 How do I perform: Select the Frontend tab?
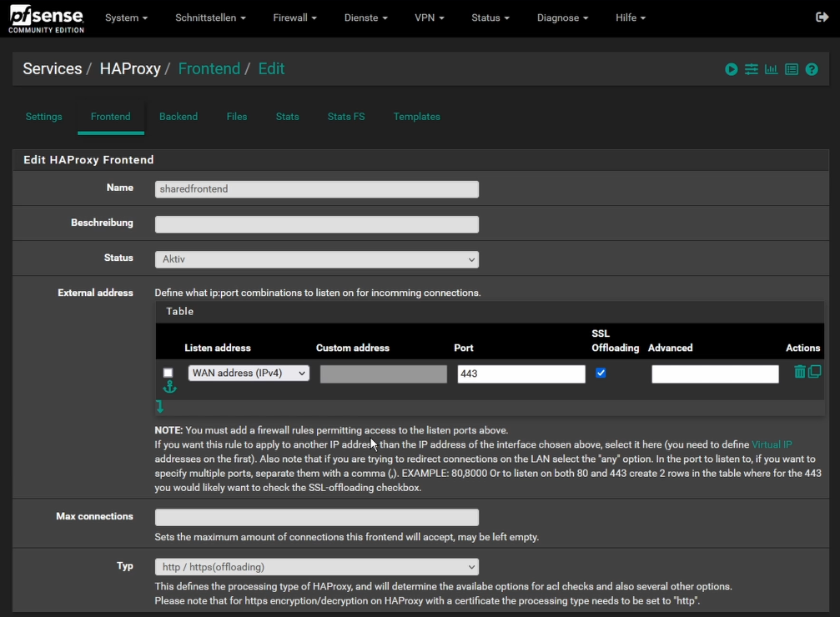click(110, 117)
